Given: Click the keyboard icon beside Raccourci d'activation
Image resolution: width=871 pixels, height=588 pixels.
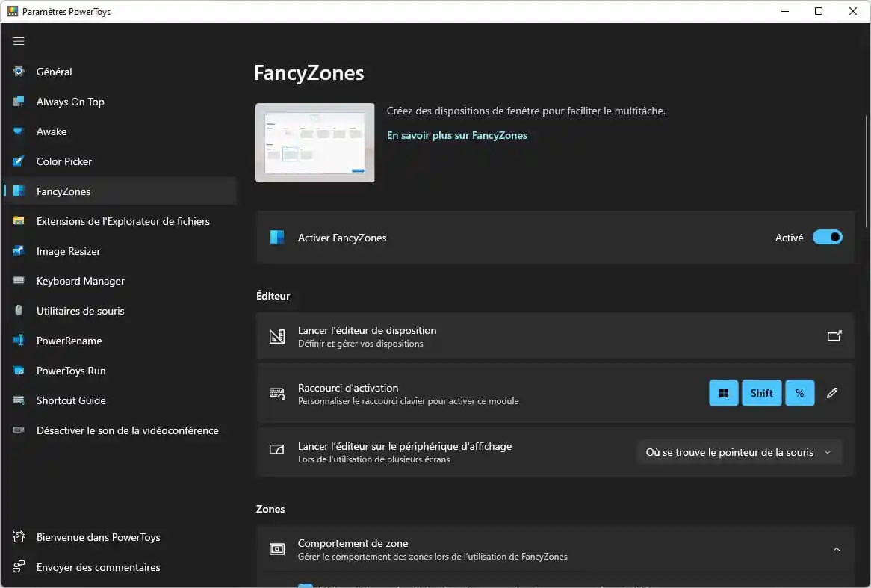Looking at the screenshot, I should click(276, 394).
